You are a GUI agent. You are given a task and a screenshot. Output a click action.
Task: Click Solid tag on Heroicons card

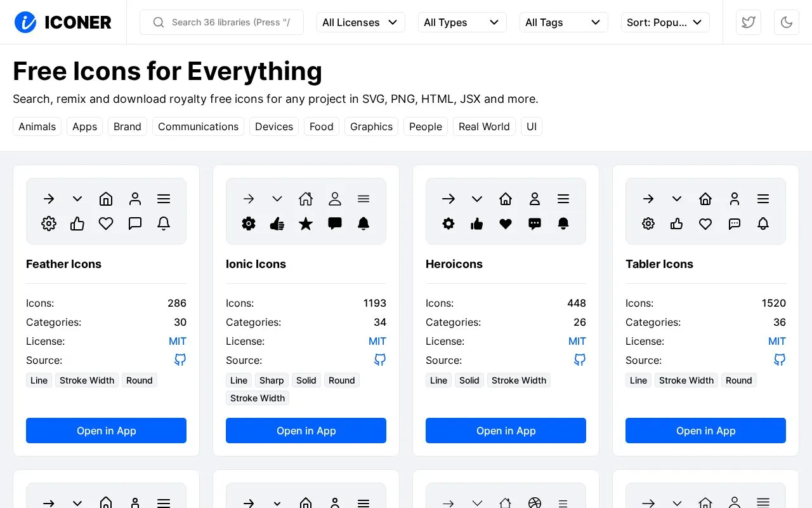(x=469, y=380)
